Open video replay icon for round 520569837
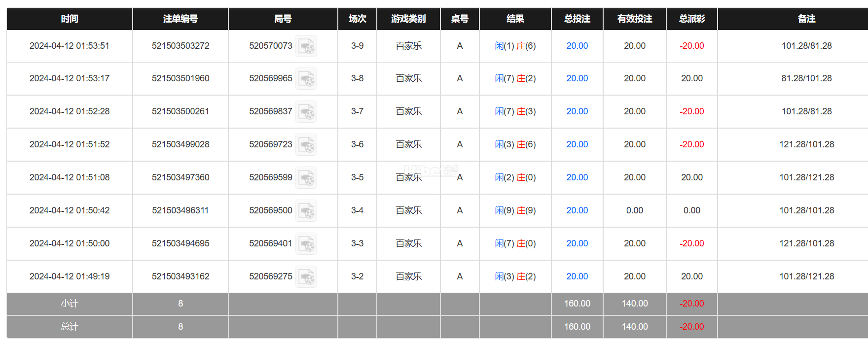The height and width of the screenshot is (341, 868). (x=306, y=112)
